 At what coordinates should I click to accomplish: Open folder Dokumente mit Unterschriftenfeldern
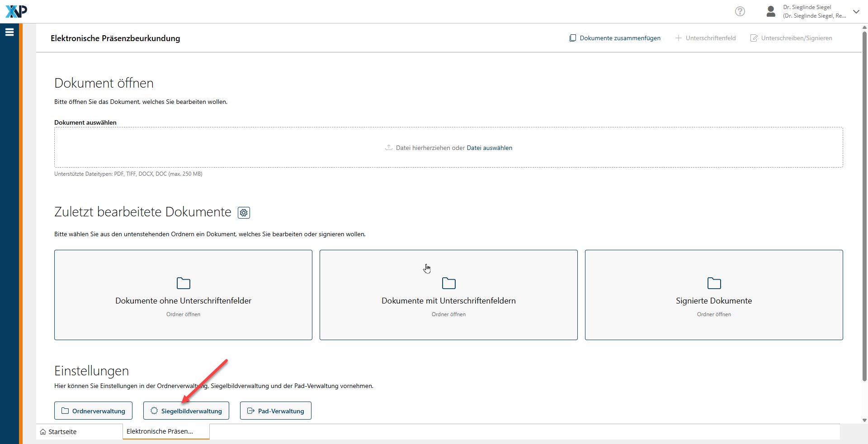pos(448,295)
